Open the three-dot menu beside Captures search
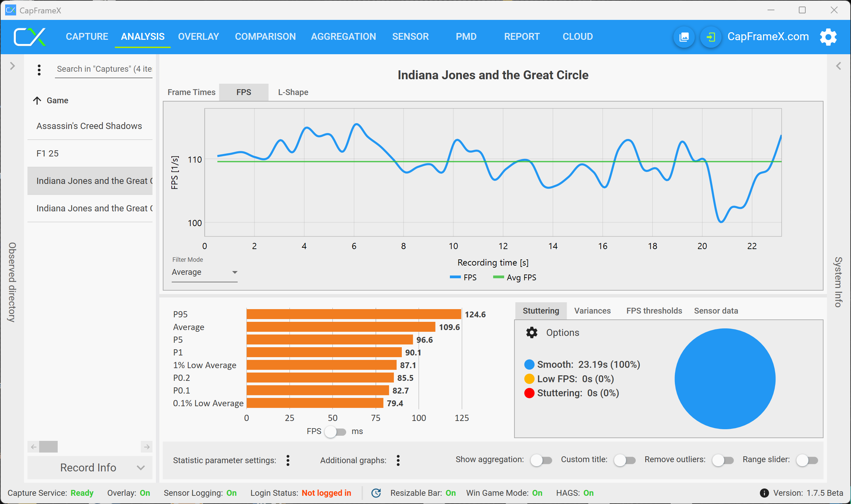Image resolution: width=851 pixels, height=504 pixels. pos(39,70)
